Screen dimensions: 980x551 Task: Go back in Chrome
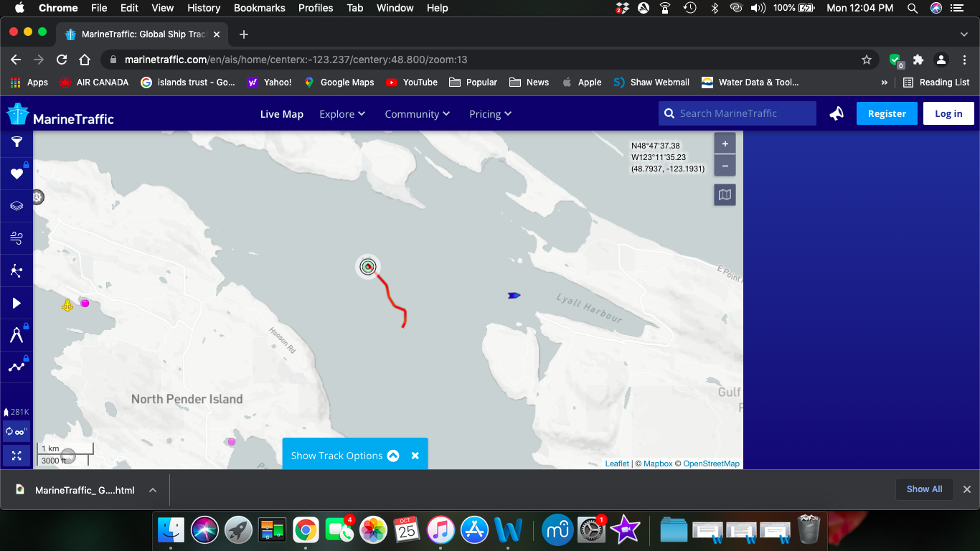pos(16,60)
